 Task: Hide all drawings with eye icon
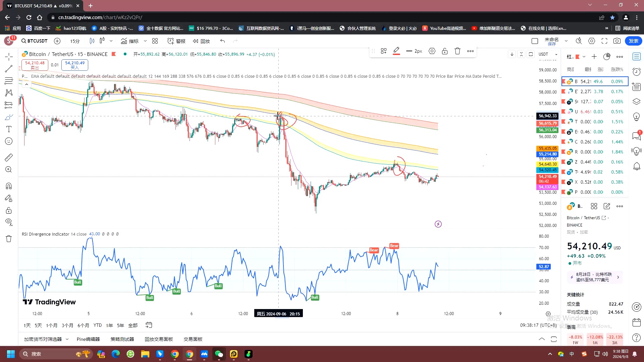pos(9,222)
